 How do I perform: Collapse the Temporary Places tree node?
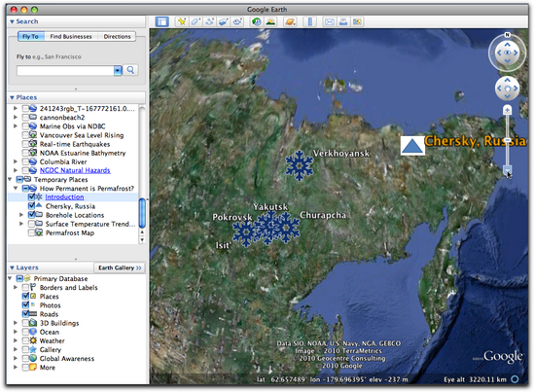coord(10,179)
